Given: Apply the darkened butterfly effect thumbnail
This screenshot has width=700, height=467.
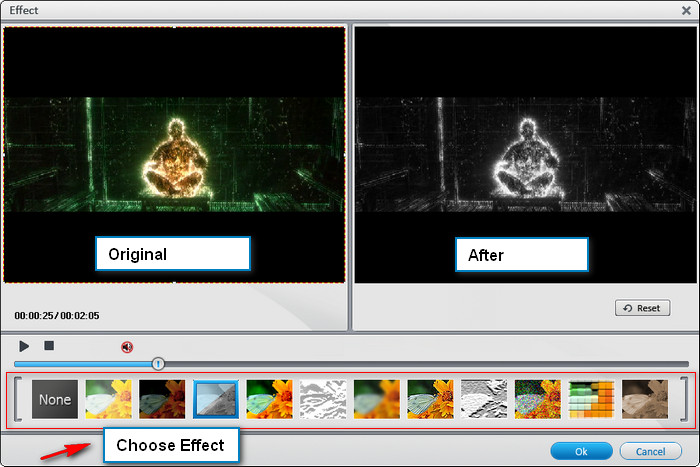Looking at the screenshot, I should click(162, 399).
